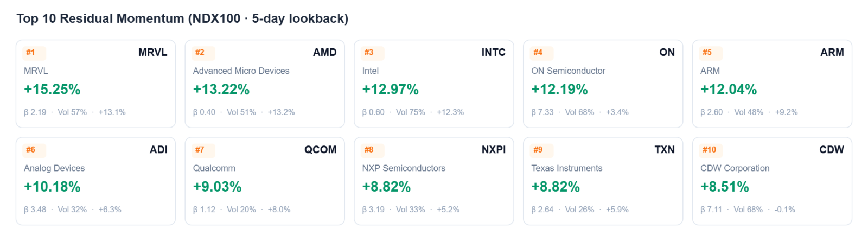Click the ON Semiconductor +12.19% value
Screen dimensions: 868x241
(560, 90)
